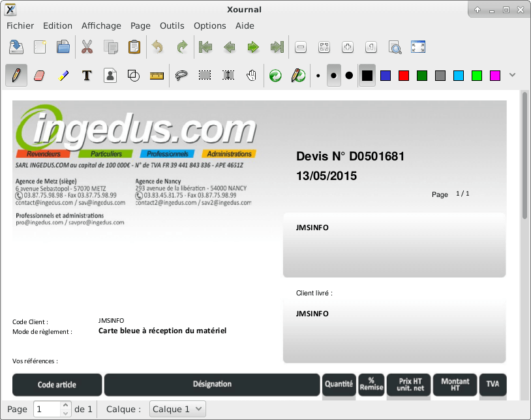Select the Text tool
The height and width of the screenshot is (420, 531).
pos(87,75)
